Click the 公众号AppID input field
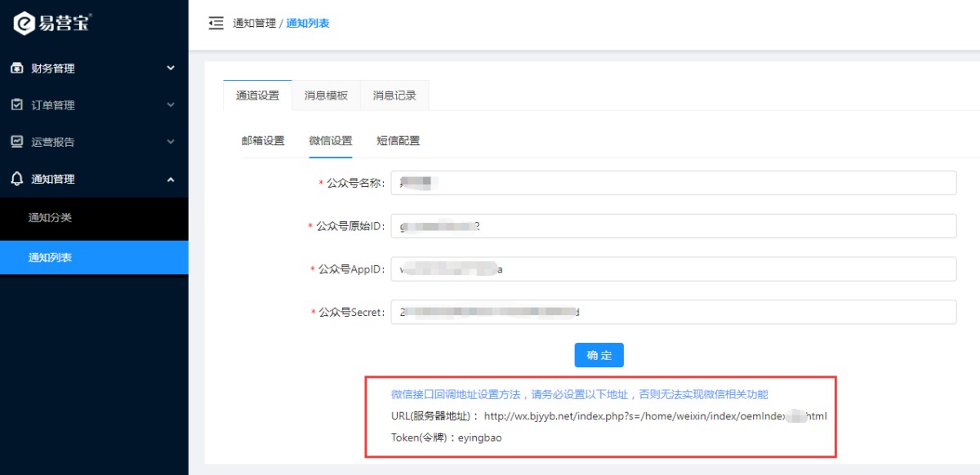 674,269
